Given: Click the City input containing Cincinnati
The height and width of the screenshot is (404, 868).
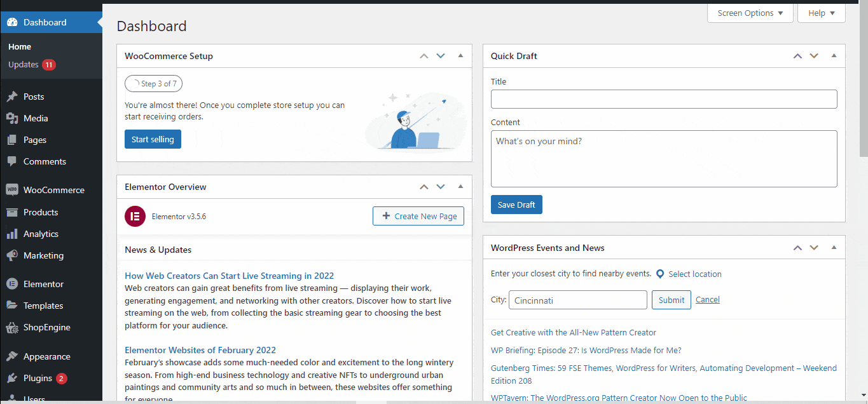Looking at the screenshot, I should point(578,300).
